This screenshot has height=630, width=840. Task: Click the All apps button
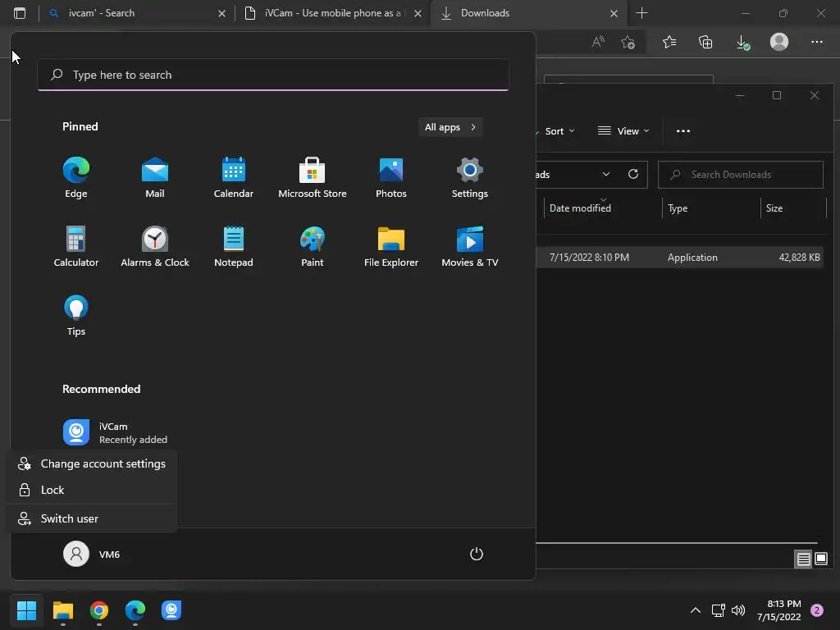coord(450,127)
